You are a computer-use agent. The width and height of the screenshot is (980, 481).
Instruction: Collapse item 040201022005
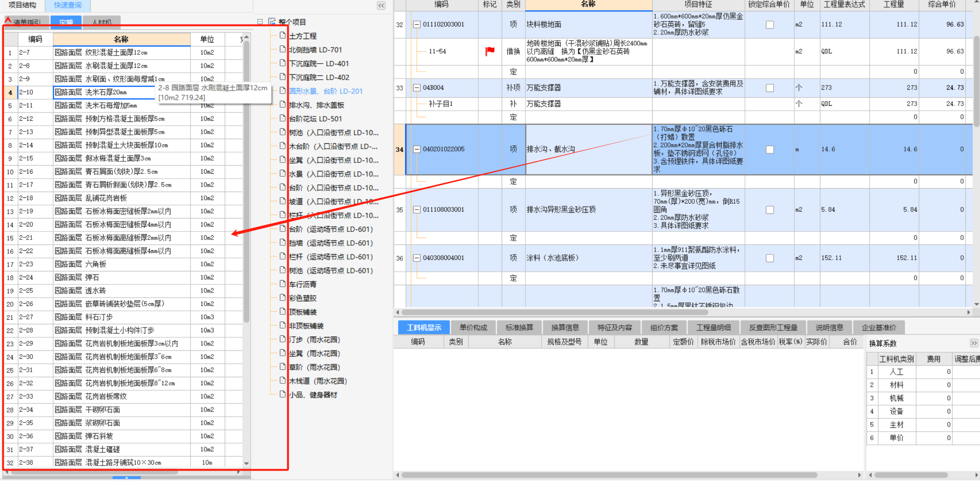417,149
